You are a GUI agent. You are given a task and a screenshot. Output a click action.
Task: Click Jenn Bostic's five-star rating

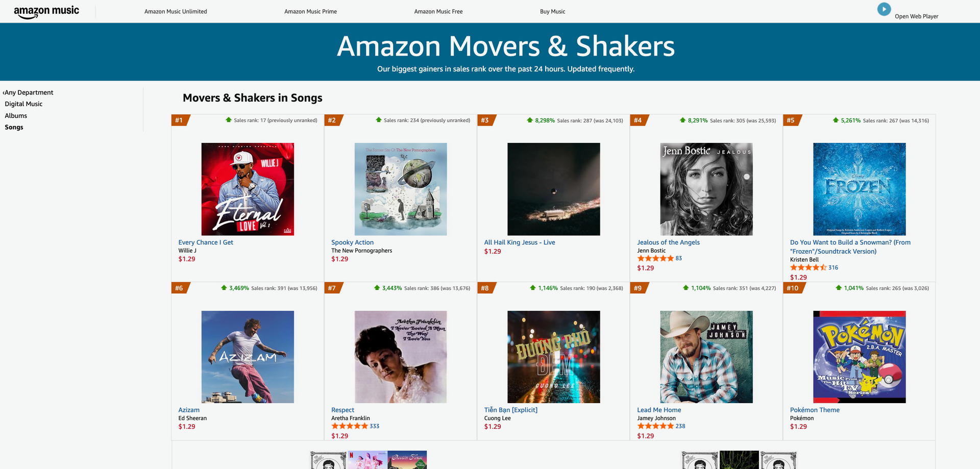coord(655,259)
